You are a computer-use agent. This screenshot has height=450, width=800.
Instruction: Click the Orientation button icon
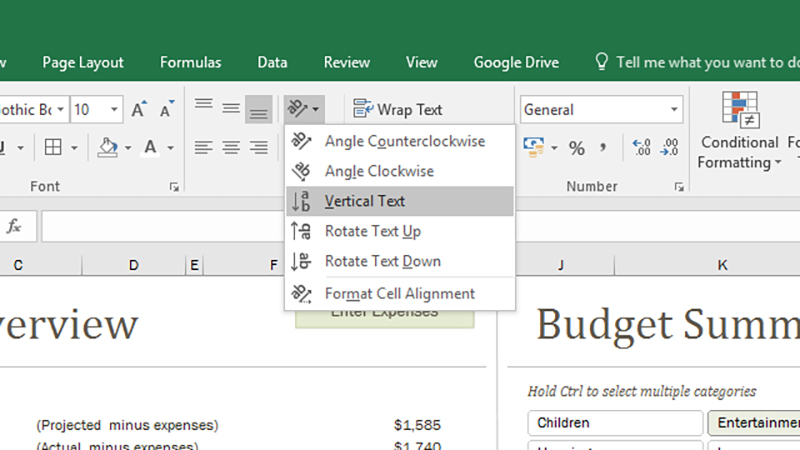coord(297,109)
